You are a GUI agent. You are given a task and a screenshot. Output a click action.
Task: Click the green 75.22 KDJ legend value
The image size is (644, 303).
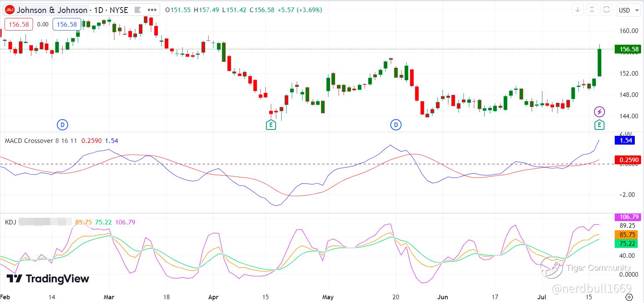click(x=103, y=222)
